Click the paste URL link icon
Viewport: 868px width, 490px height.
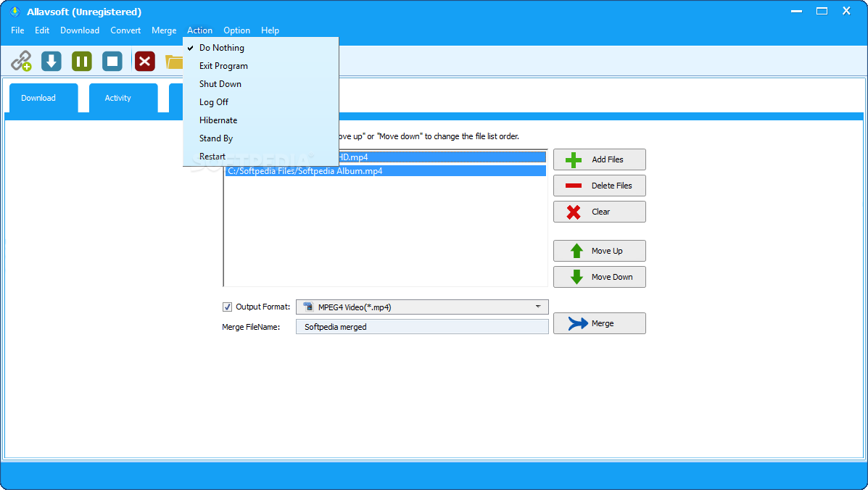point(22,61)
